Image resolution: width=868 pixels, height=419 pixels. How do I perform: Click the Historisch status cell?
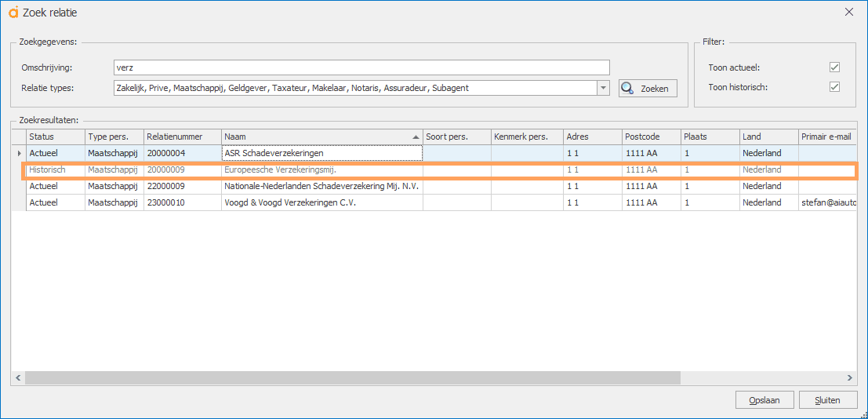(x=56, y=169)
